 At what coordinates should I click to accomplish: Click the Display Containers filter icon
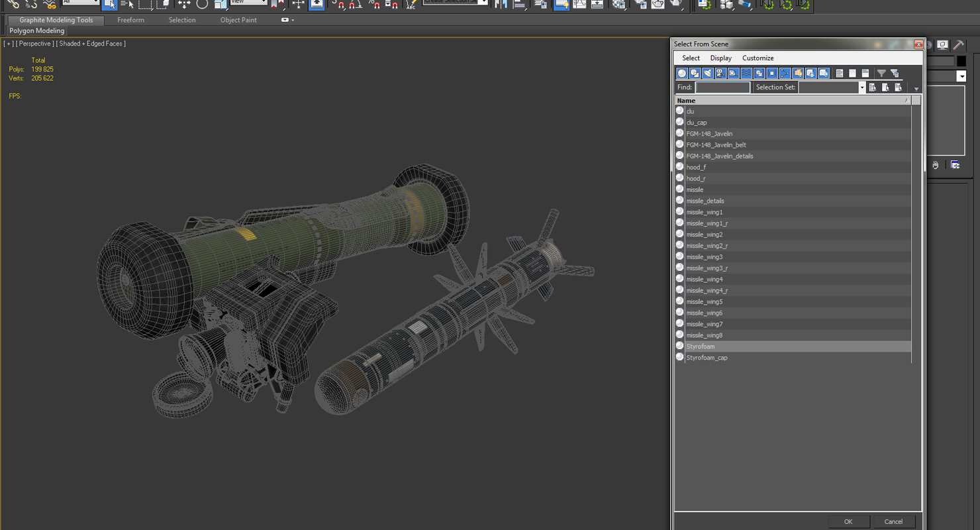pos(798,73)
